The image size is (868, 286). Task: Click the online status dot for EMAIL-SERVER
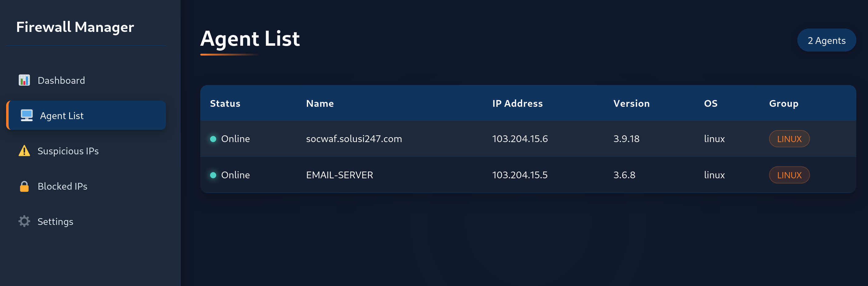coord(213,175)
